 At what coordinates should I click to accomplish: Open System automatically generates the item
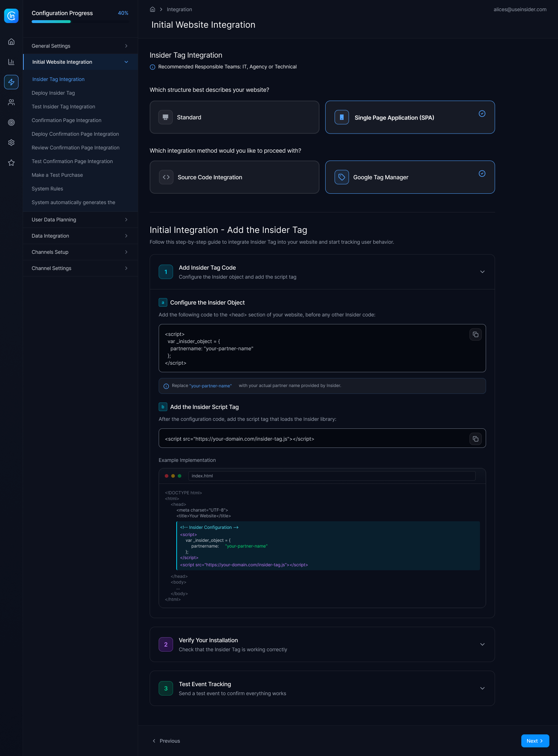[73, 202]
